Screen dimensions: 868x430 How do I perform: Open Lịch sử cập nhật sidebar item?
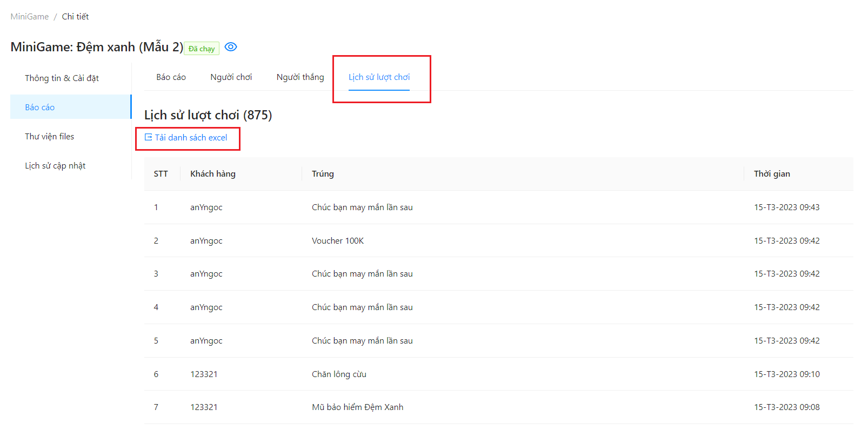click(55, 165)
